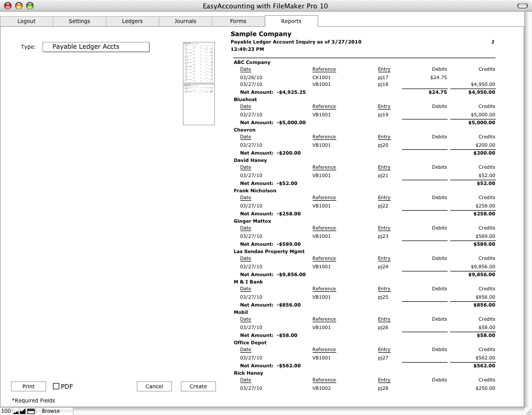The width and height of the screenshot is (532, 415).
Task: Toggle the status toolbar icon
Action: 31,411
